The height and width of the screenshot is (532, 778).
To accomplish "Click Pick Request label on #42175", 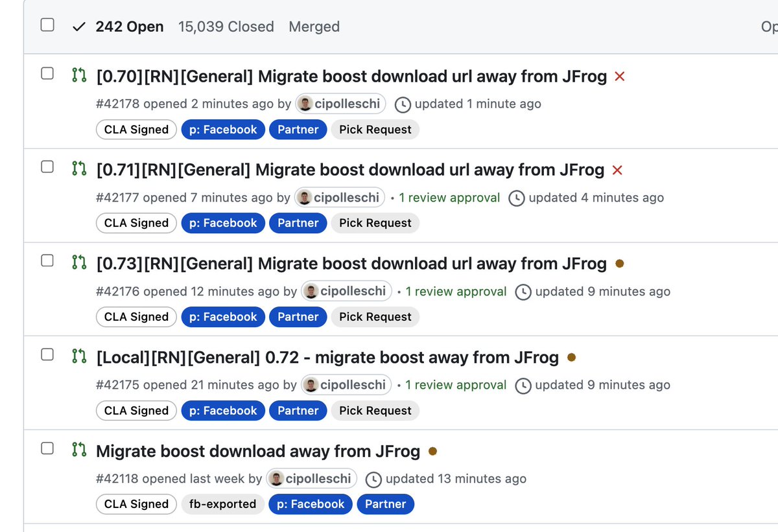I will (x=375, y=410).
